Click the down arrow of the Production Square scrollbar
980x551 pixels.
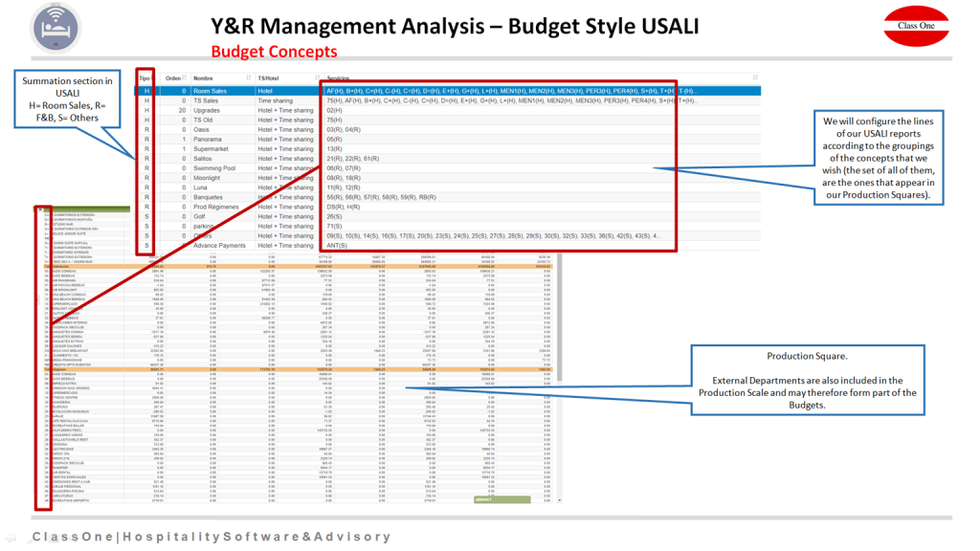click(559, 500)
